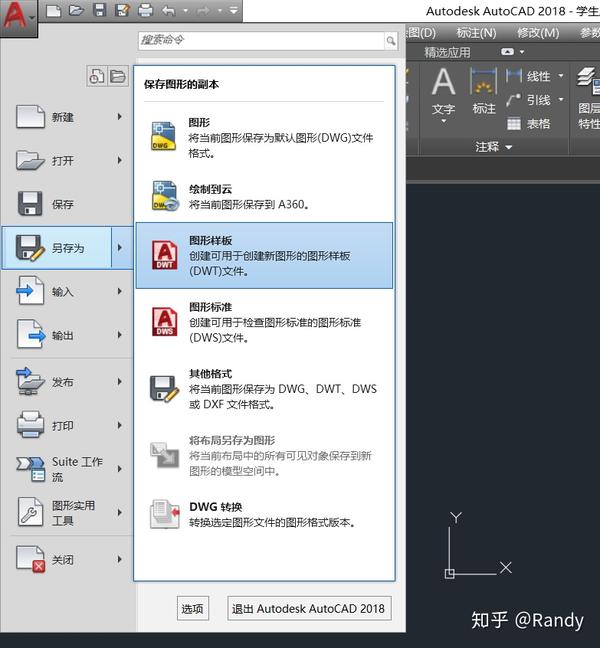The height and width of the screenshot is (648, 600).
Task: Click the 图层特性 layer properties icon
Action: (x=588, y=81)
